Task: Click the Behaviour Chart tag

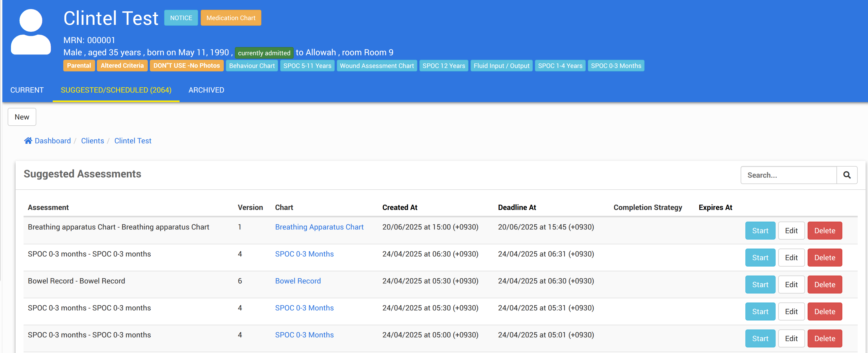Action: coord(252,66)
